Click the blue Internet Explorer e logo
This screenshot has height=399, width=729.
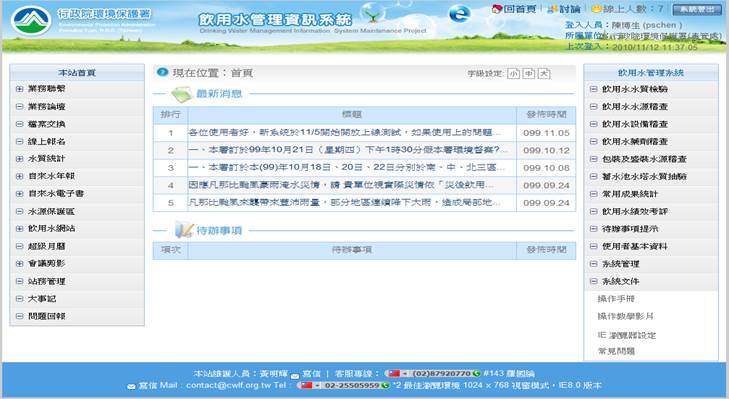459,14
